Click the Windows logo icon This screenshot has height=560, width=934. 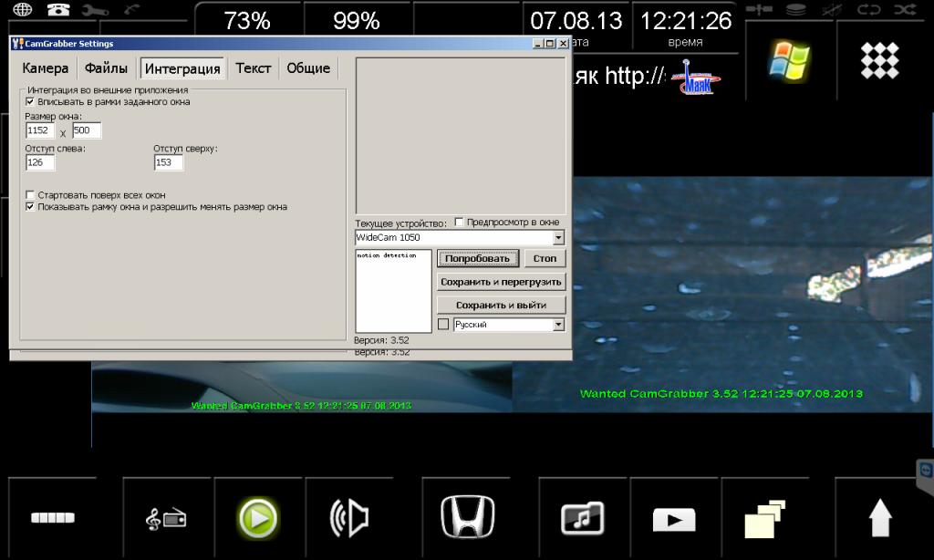(789, 60)
